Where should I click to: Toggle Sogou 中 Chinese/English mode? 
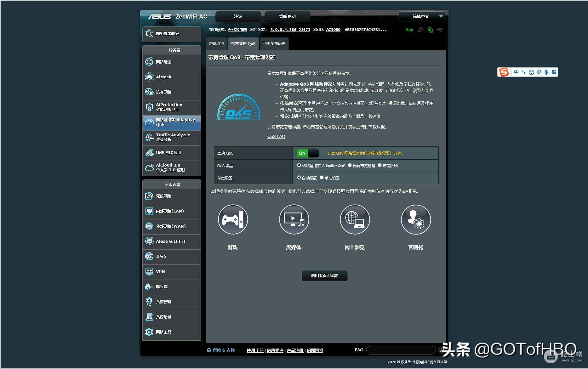[516, 72]
